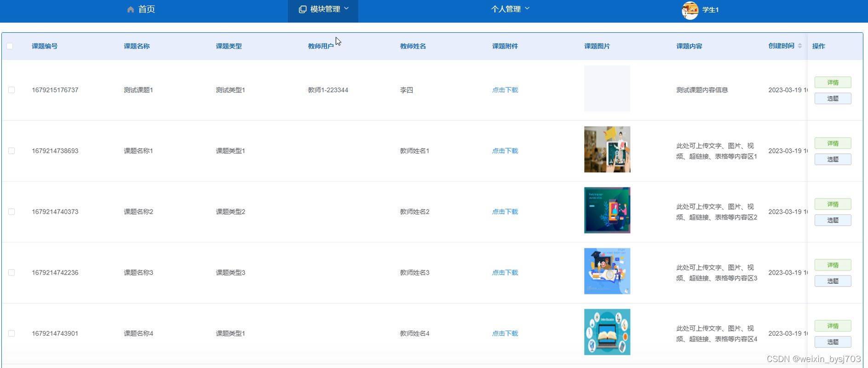Click 点击下载 for 课题名称2
Viewport: 868px width, 368px height.
(x=505, y=211)
